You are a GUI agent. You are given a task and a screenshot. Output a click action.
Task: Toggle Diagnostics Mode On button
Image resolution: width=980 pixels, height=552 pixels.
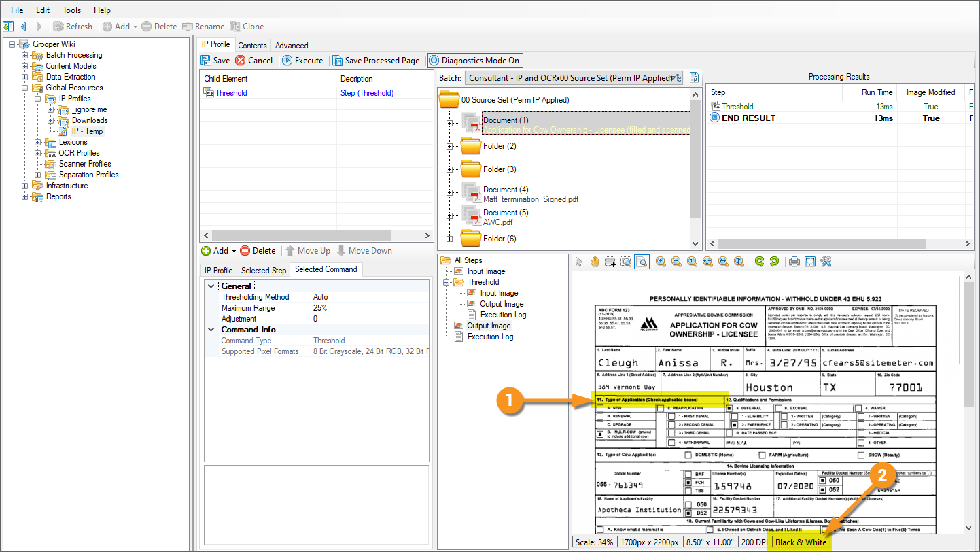coord(475,61)
